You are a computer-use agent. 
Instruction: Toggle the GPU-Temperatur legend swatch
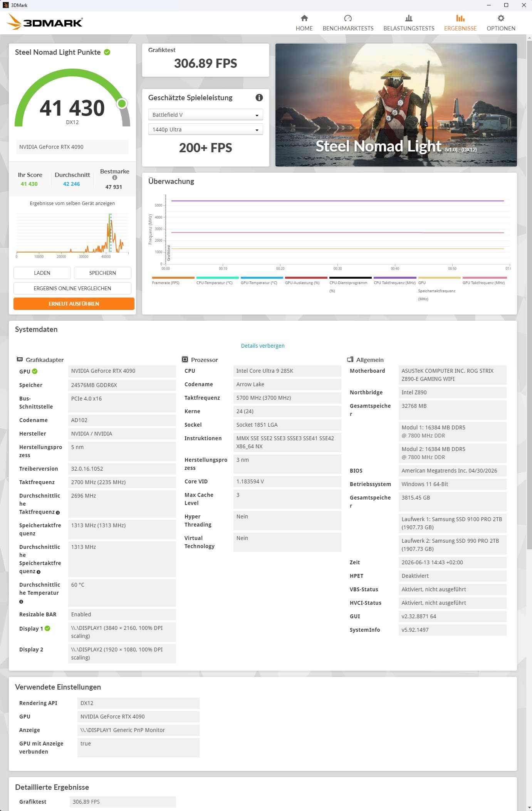point(262,278)
